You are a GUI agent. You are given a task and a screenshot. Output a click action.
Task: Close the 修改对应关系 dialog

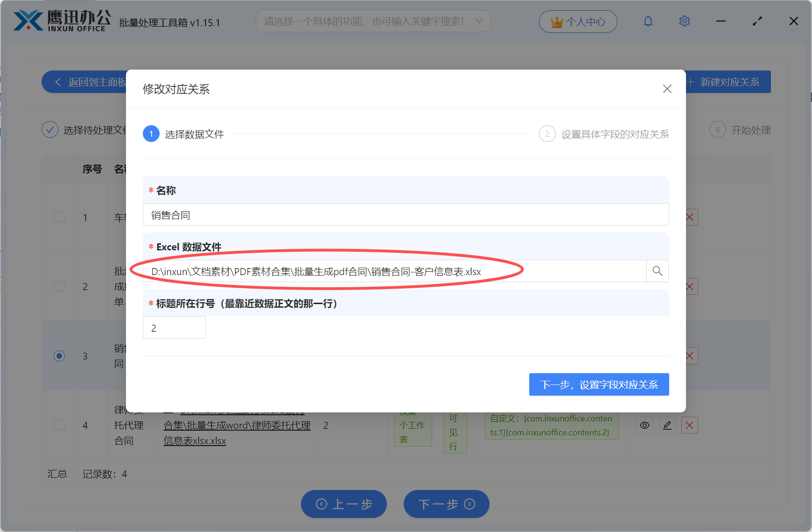coord(667,89)
